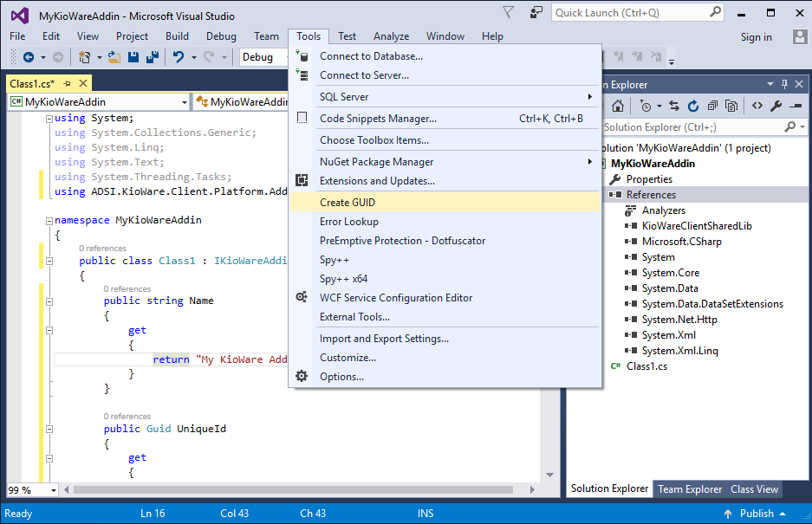Click the Navigate Forward arrow in toolbar
The image size is (812, 524).
pos(58,57)
